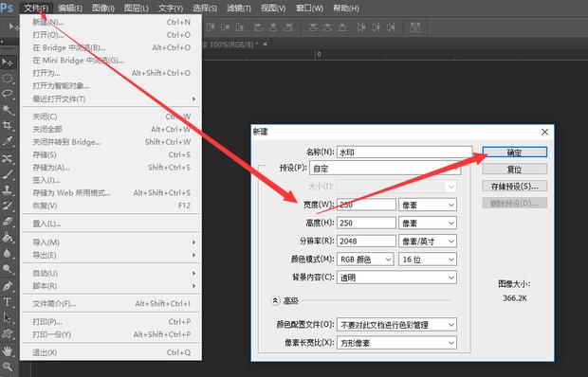Select the Move tool in toolbox
The width and height of the screenshot is (588, 377).
[8, 63]
